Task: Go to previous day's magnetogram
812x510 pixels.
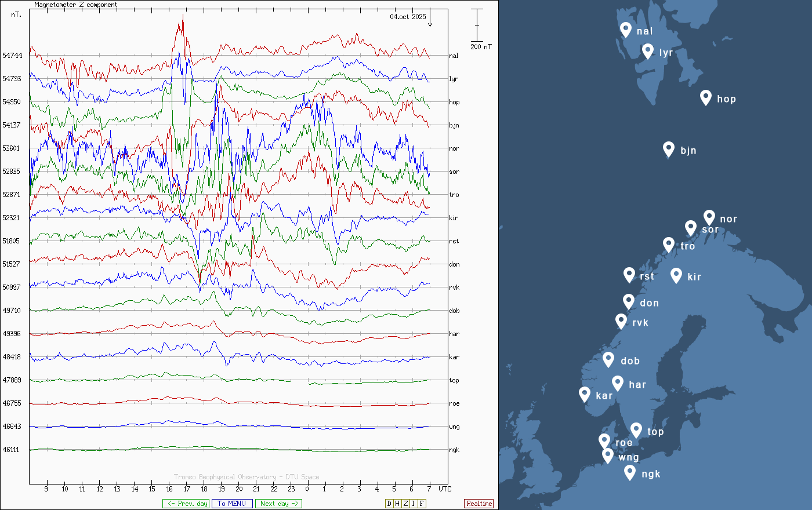Action: (x=186, y=504)
